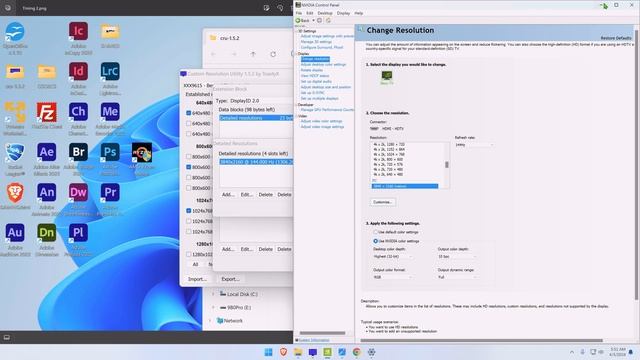The image size is (640, 360).
Task: Select Set up G-SYNC in task tree
Action: pyautogui.click(x=313, y=93)
